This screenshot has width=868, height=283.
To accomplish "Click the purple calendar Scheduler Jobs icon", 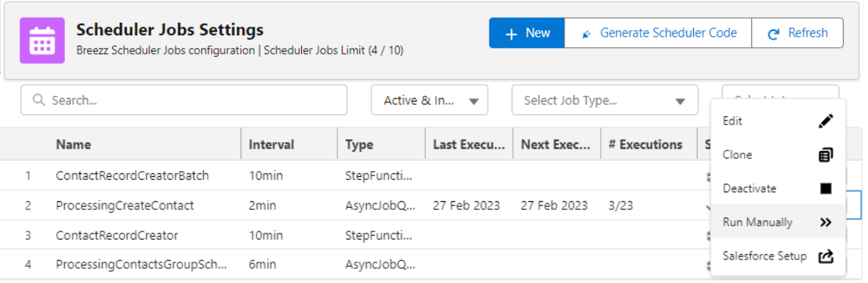I will point(42,41).
